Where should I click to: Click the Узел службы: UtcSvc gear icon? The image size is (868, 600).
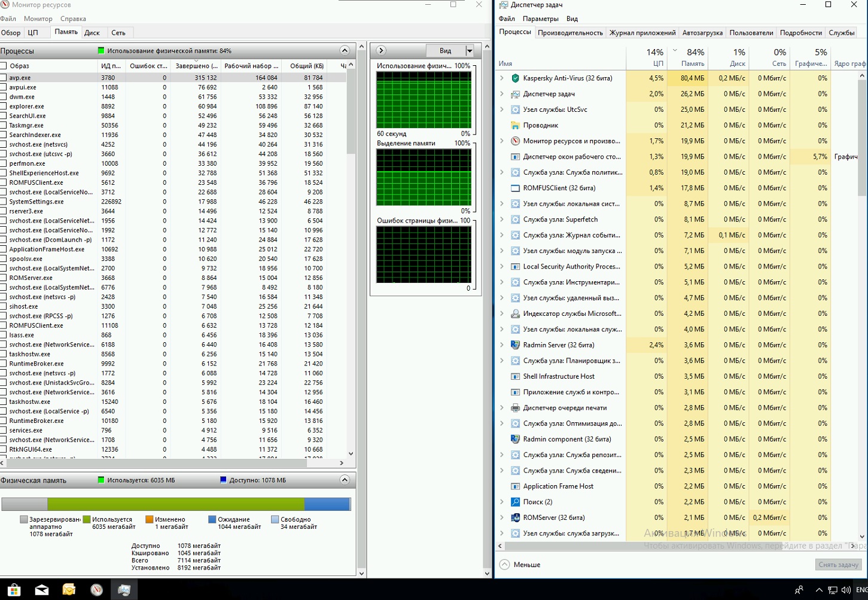[515, 109]
